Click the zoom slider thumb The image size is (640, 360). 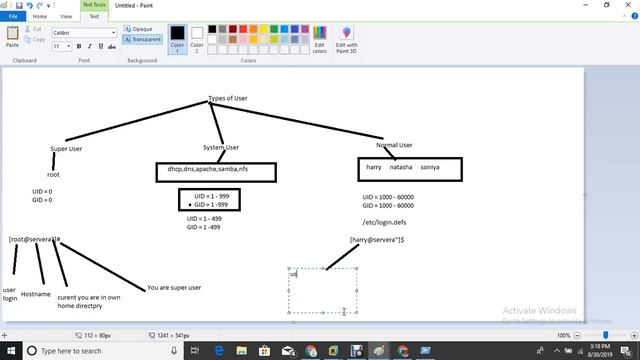pyautogui.click(x=606, y=335)
